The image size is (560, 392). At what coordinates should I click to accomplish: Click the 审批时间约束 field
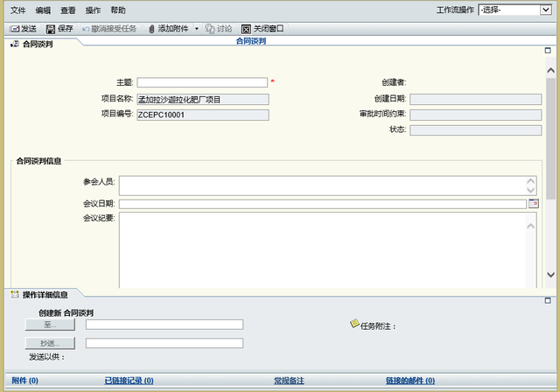coord(475,115)
